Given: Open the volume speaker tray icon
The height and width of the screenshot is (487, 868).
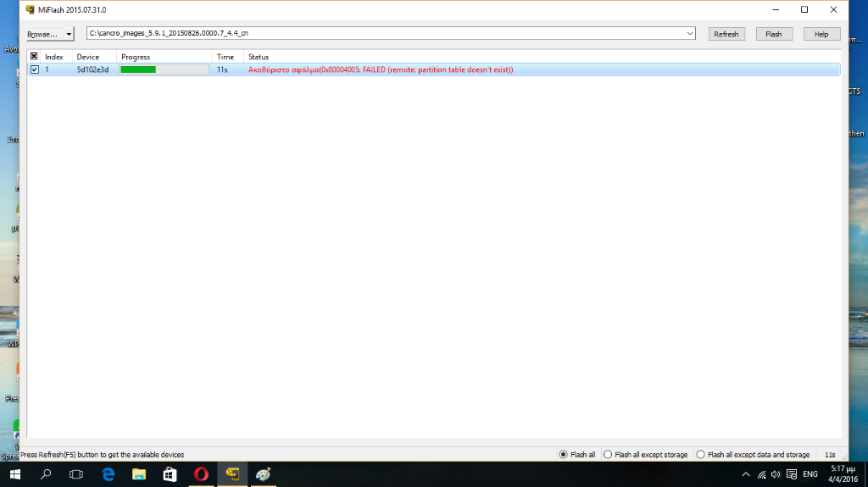Looking at the screenshot, I should (x=776, y=474).
